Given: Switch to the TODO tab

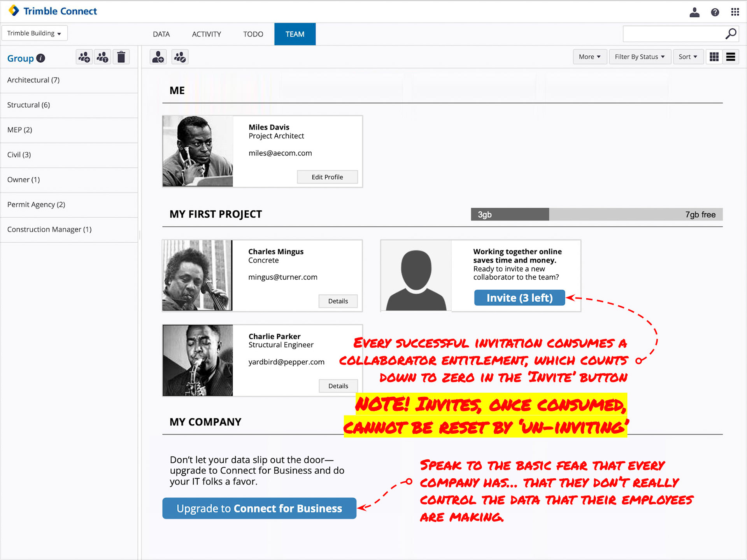Looking at the screenshot, I should (x=253, y=34).
